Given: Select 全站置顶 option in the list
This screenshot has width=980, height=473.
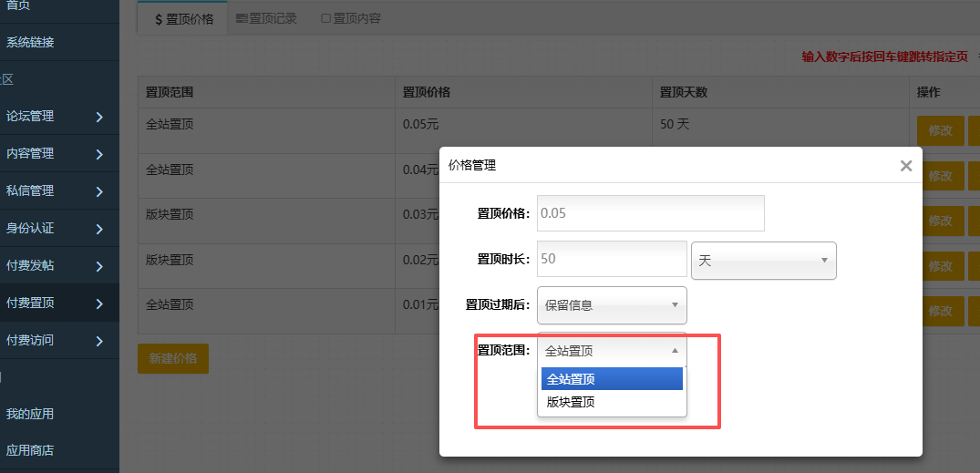Looking at the screenshot, I should pos(612,379).
